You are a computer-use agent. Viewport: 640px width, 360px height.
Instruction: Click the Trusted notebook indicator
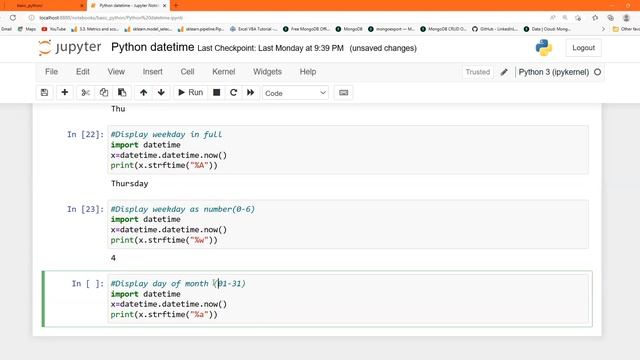point(478,72)
